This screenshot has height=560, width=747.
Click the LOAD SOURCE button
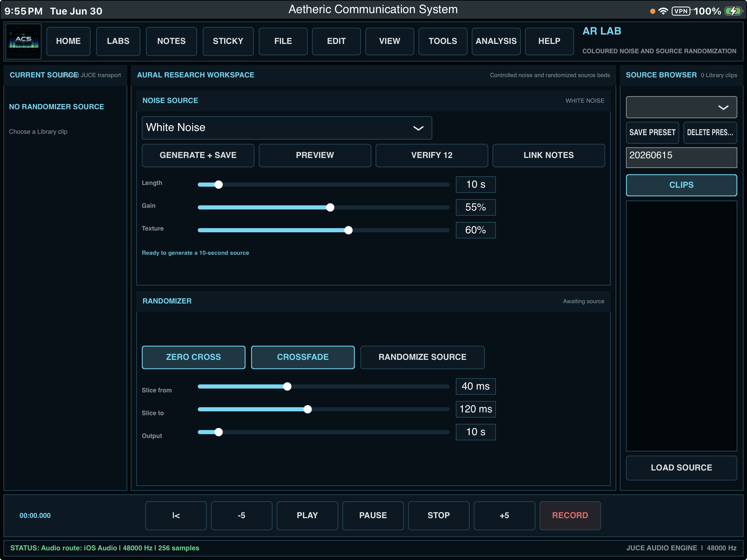tap(682, 468)
